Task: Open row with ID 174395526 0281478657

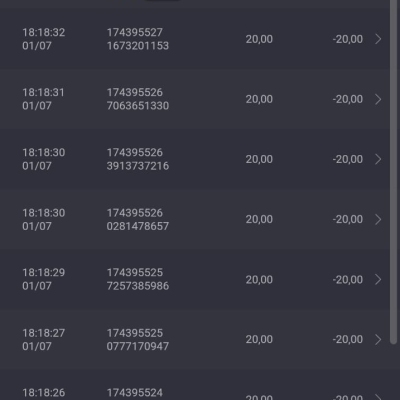Action: 195,219
